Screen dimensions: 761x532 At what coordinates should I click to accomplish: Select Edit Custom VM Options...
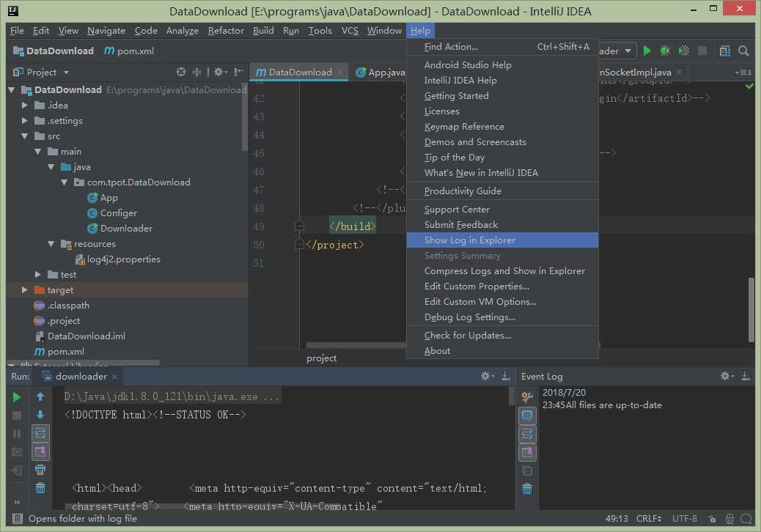pos(502,302)
